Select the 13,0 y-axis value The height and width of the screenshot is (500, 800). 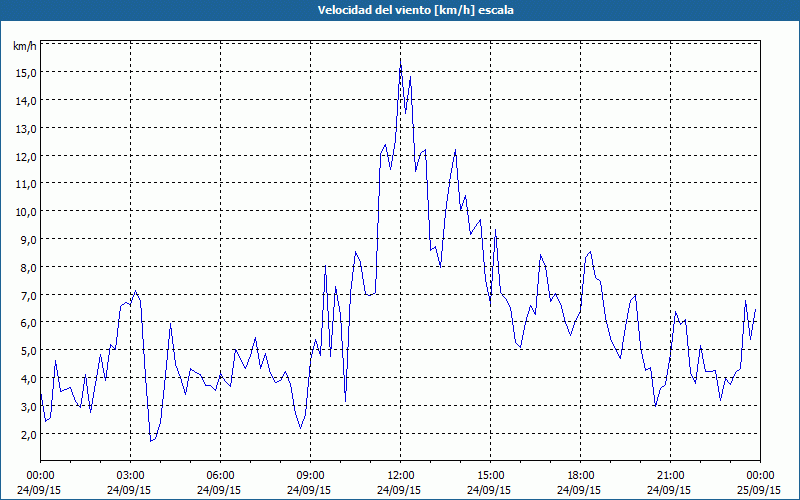[26, 129]
